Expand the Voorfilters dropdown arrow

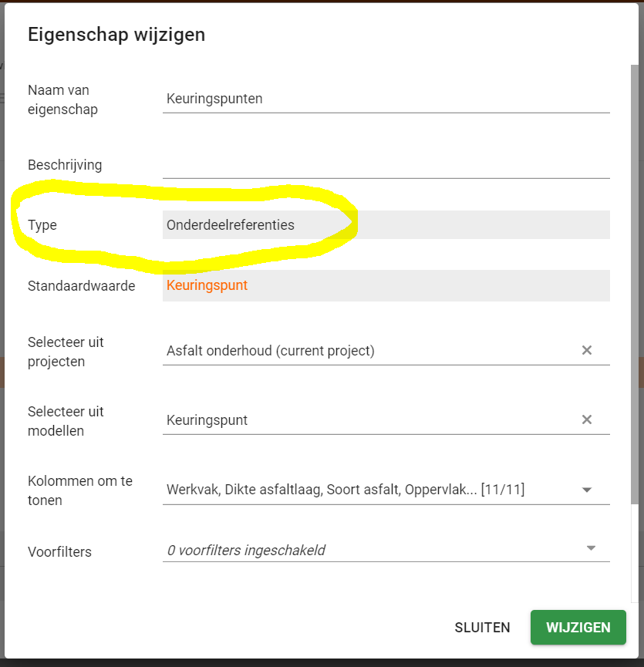coord(591,548)
